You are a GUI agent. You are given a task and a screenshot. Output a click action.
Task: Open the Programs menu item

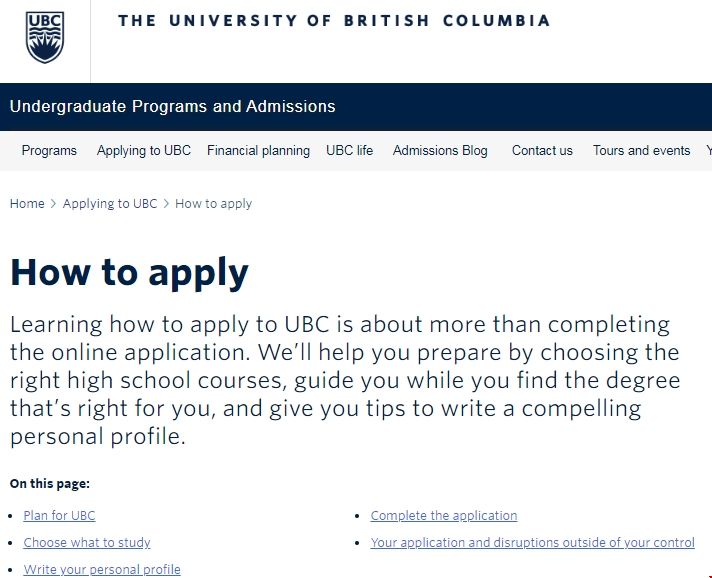point(49,151)
